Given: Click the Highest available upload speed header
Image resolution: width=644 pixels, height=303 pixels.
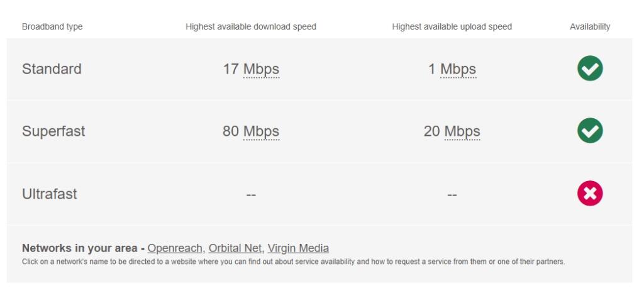Looking at the screenshot, I should 452,26.
